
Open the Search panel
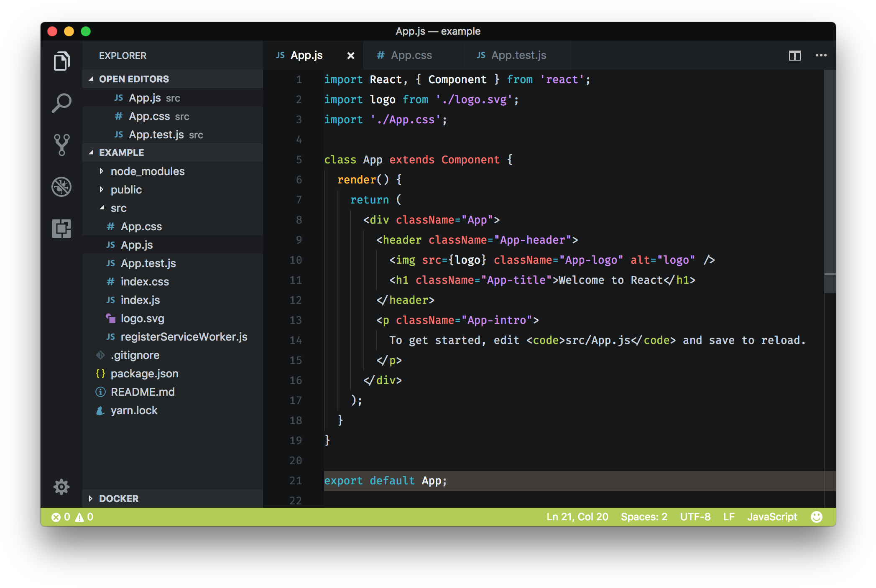(x=61, y=102)
